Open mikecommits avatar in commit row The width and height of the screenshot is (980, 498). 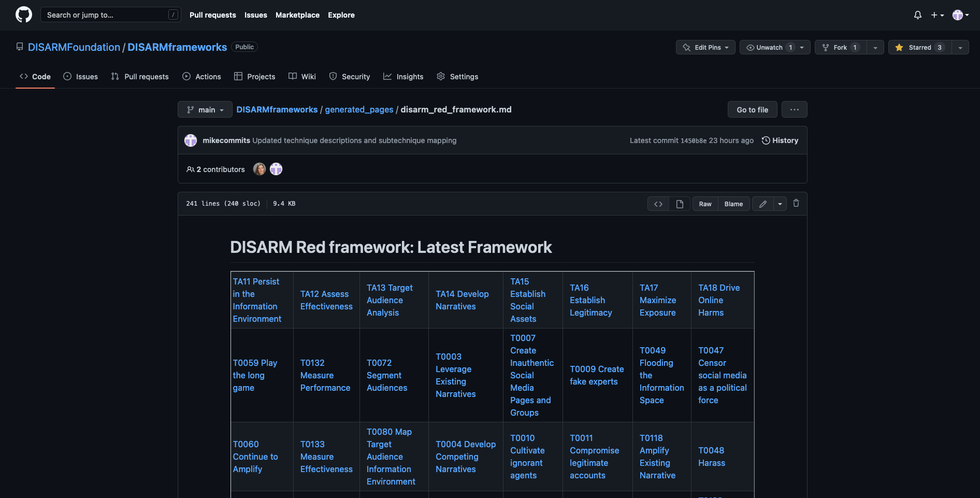coord(191,140)
